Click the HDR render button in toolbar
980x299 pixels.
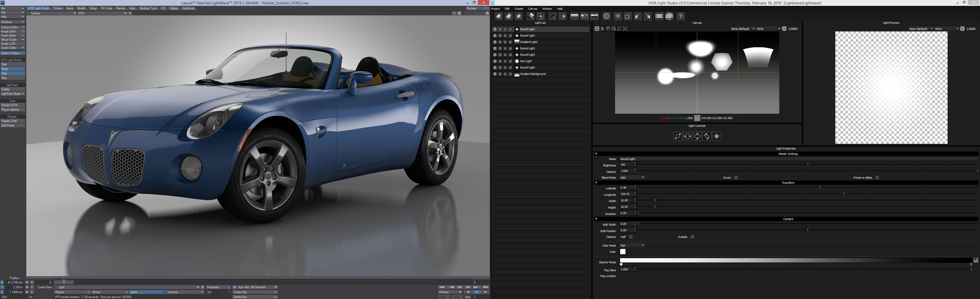click(659, 16)
